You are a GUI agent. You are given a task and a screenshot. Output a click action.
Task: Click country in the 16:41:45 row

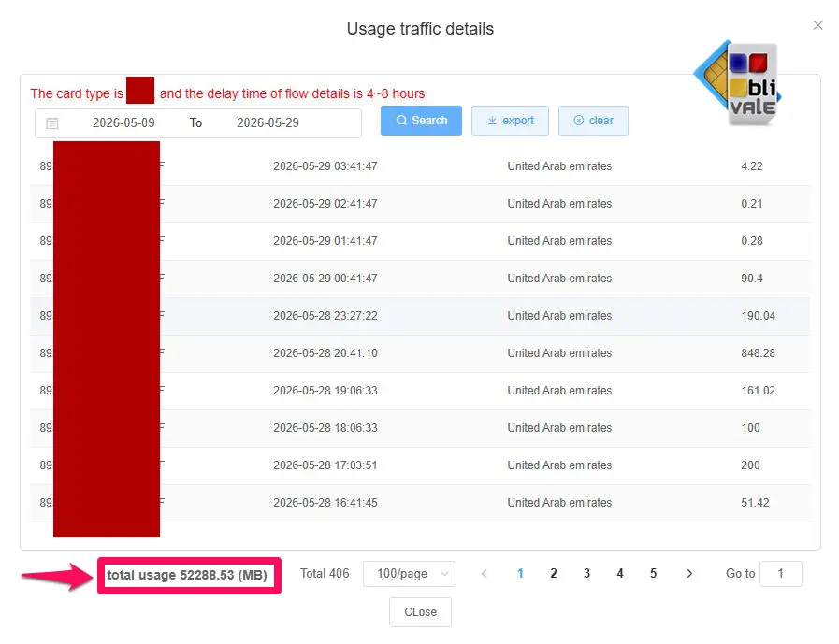coord(559,503)
